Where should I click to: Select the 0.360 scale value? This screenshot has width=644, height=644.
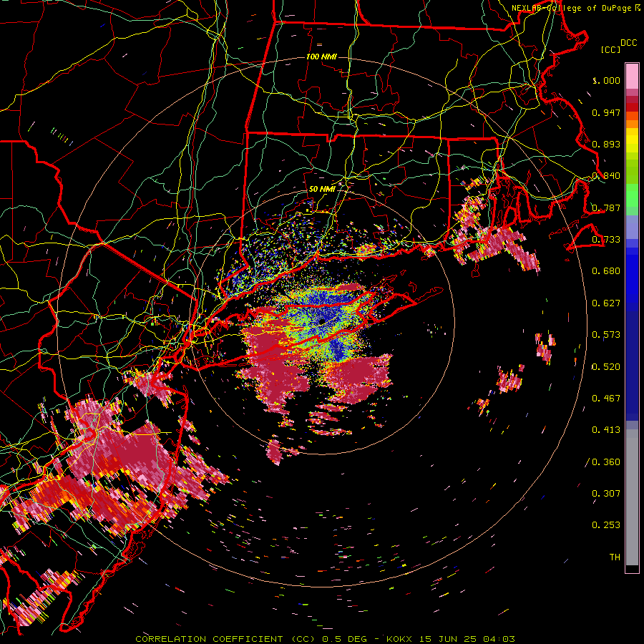(x=606, y=462)
